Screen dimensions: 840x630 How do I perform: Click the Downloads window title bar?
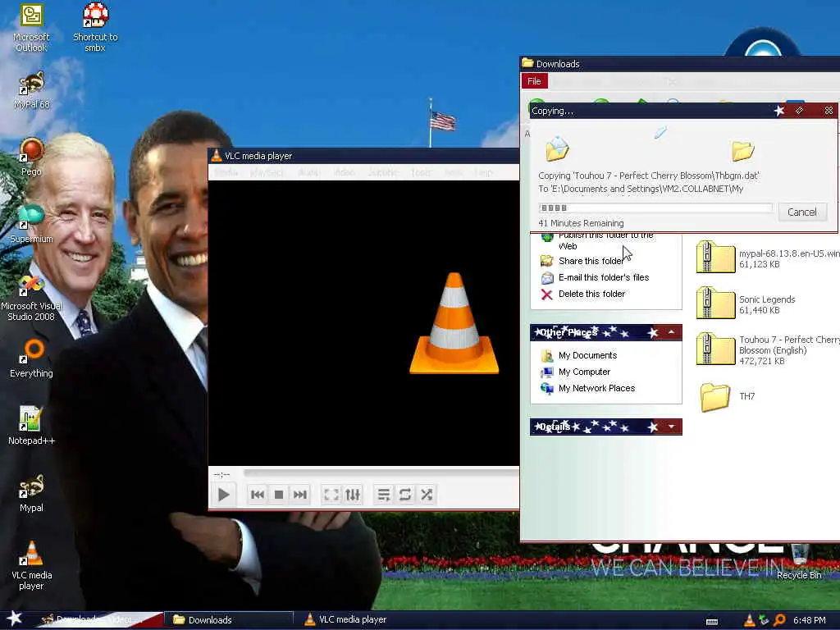click(679, 64)
